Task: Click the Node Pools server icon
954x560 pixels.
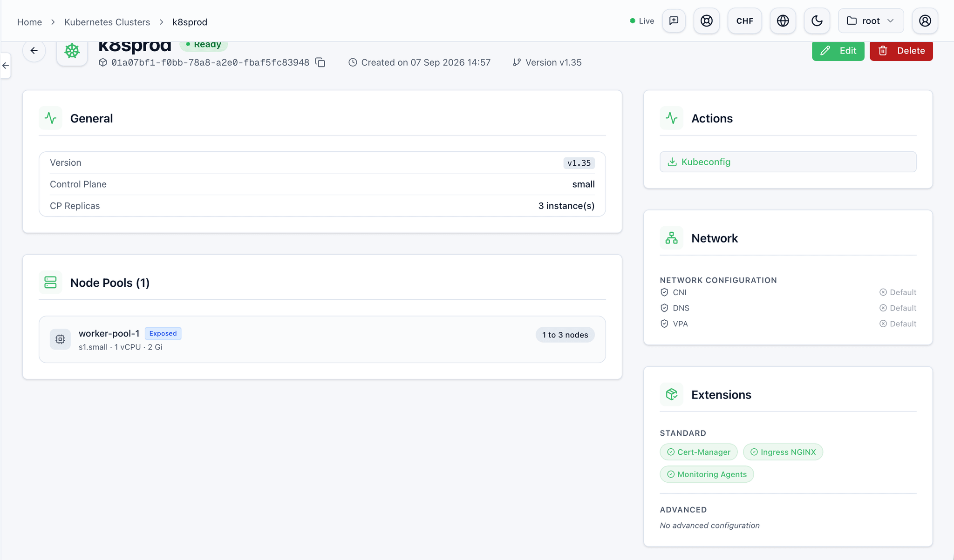Action: coord(50,283)
